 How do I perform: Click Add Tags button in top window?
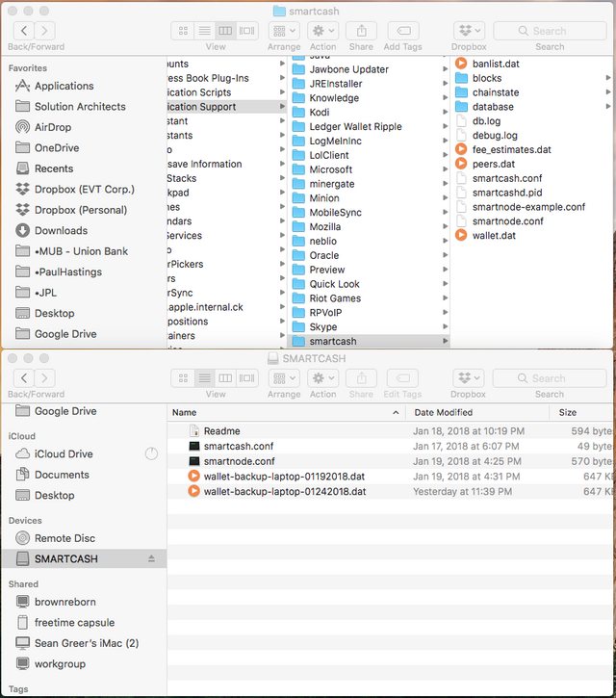(x=403, y=31)
